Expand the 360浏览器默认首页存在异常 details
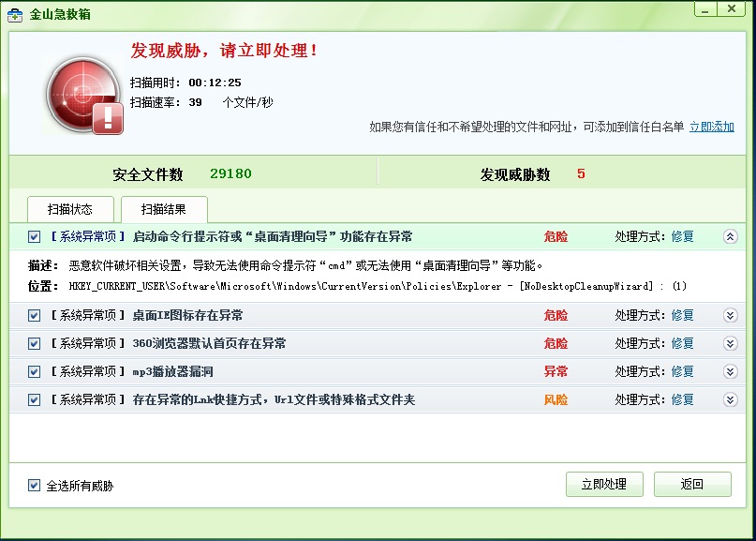The image size is (756, 541). point(731,343)
